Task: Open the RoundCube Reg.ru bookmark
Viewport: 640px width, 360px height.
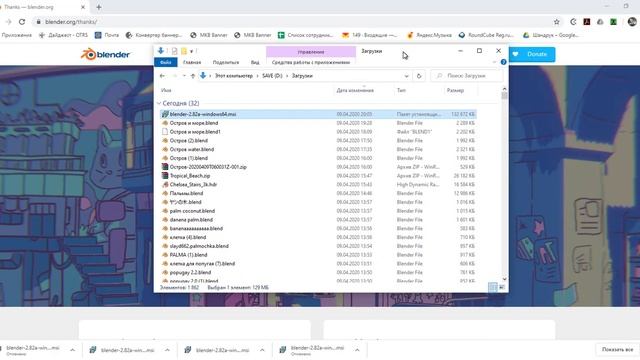Action: [x=487, y=35]
